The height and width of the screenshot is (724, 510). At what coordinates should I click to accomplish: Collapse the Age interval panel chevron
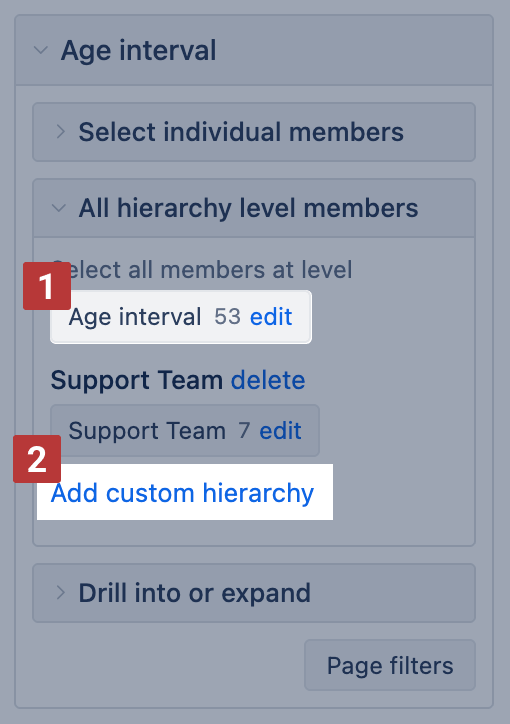(41, 50)
